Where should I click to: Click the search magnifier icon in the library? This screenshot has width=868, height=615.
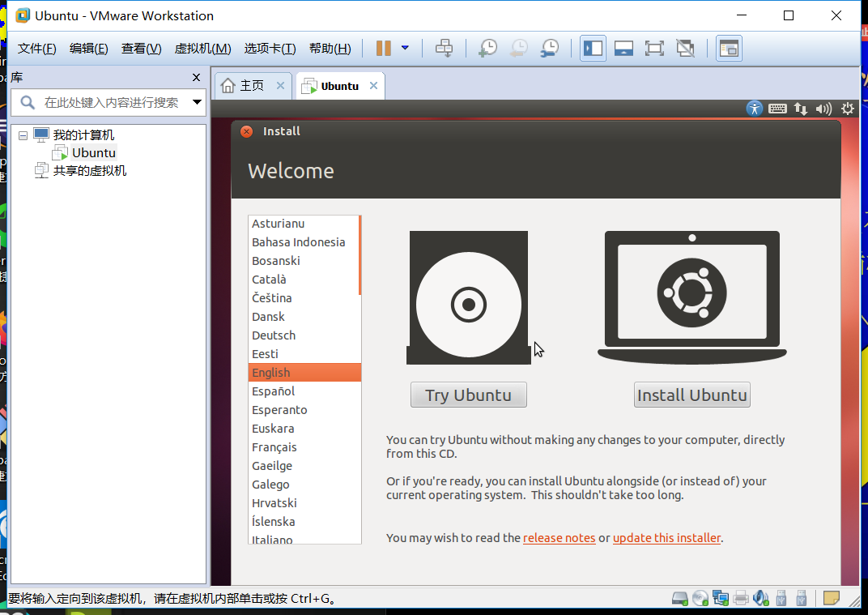coord(28,102)
